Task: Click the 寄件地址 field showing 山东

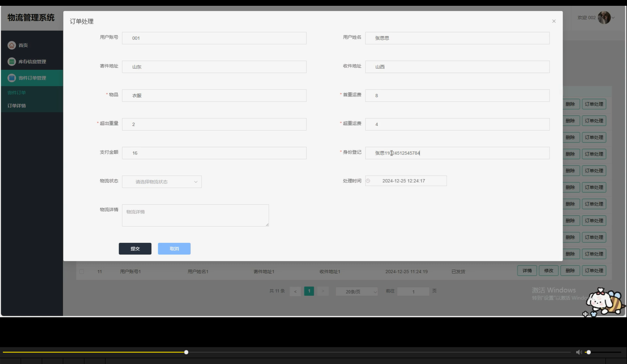Action: click(x=214, y=67)
